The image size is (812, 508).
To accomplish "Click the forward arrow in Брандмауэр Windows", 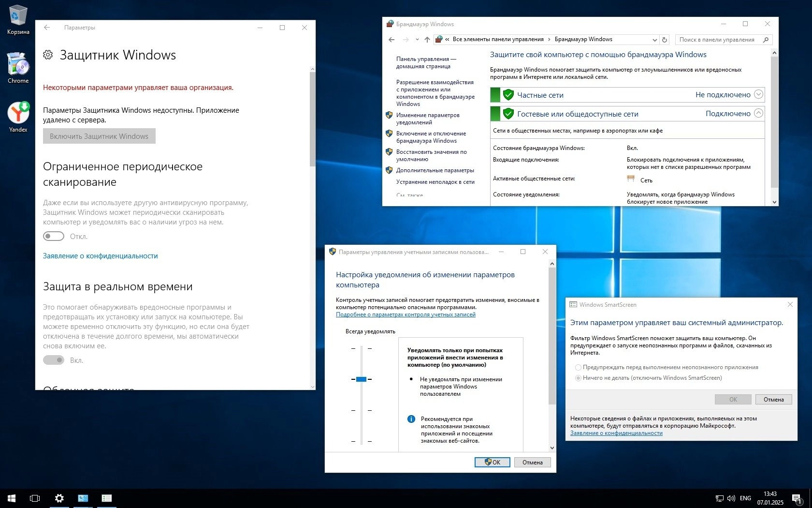I will [x=406, y=40].
